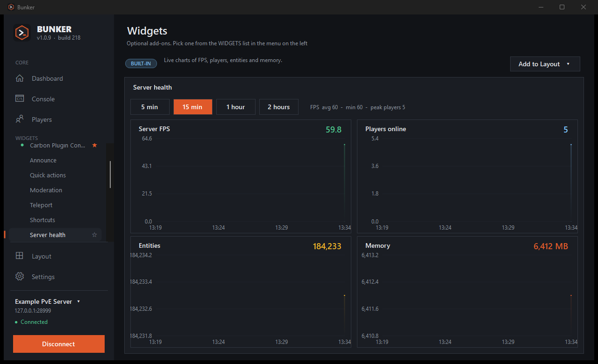Screen dimensions: 598x364
Task: Open Dashboard via its house icon
Action: 20,78
